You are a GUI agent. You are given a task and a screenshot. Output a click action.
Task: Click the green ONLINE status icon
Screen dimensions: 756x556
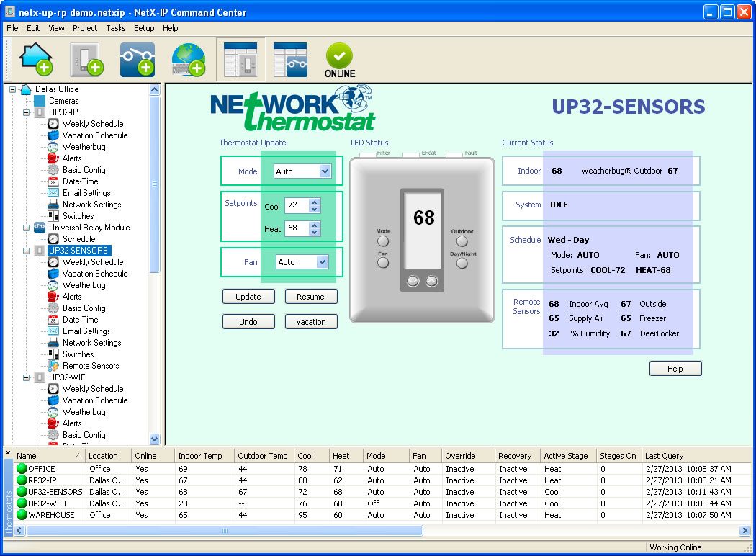[339, 60]
